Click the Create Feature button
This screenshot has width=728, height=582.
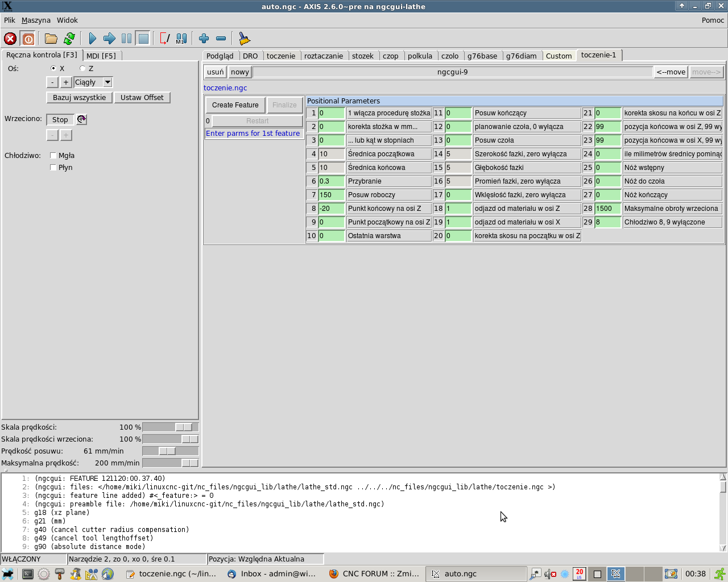[x=235, y=105]
